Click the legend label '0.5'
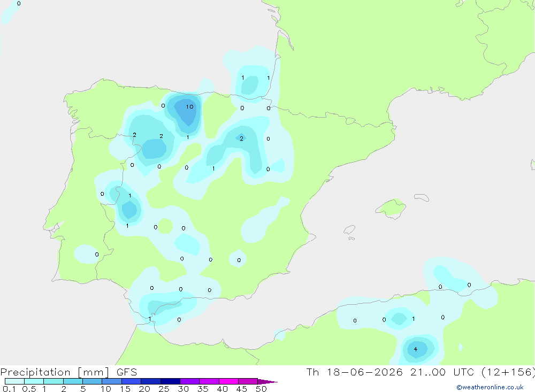The width and height of the screenshot is (535, 392). (29, 389)
